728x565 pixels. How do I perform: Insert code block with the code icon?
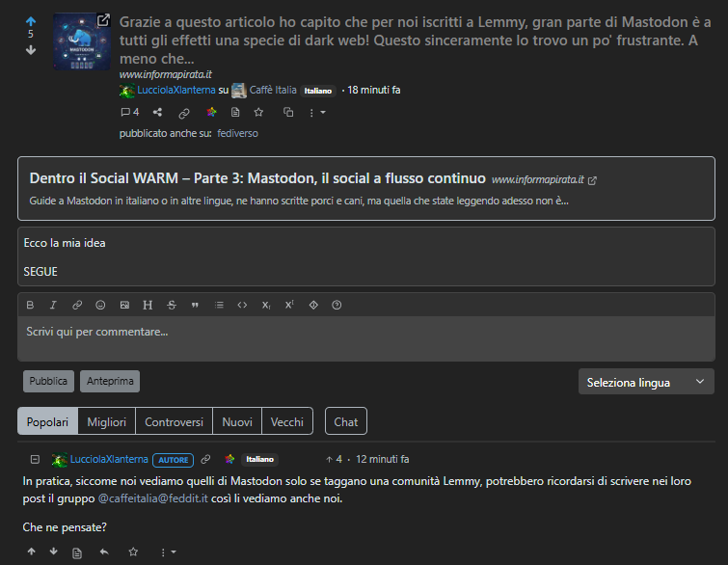point(242,305)
